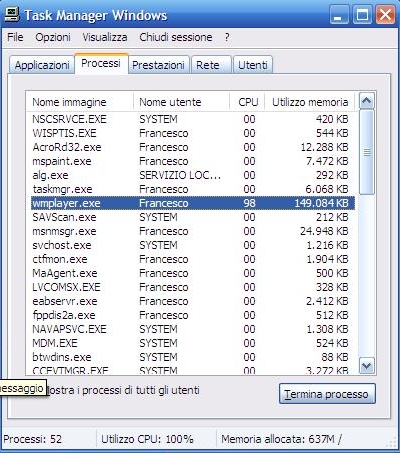The width and height of the screenshot is (400, 453).
Task: Sort by CPU column header
Action: point(247,102)
